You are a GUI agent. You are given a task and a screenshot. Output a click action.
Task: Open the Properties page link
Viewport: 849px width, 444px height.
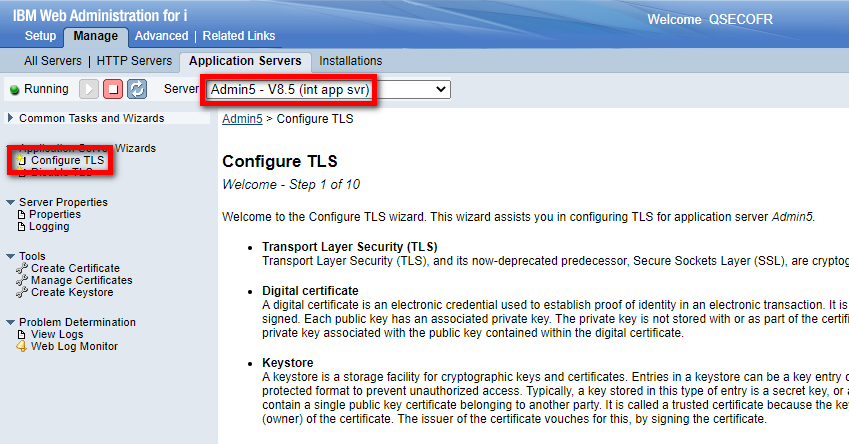click(55, 214)
